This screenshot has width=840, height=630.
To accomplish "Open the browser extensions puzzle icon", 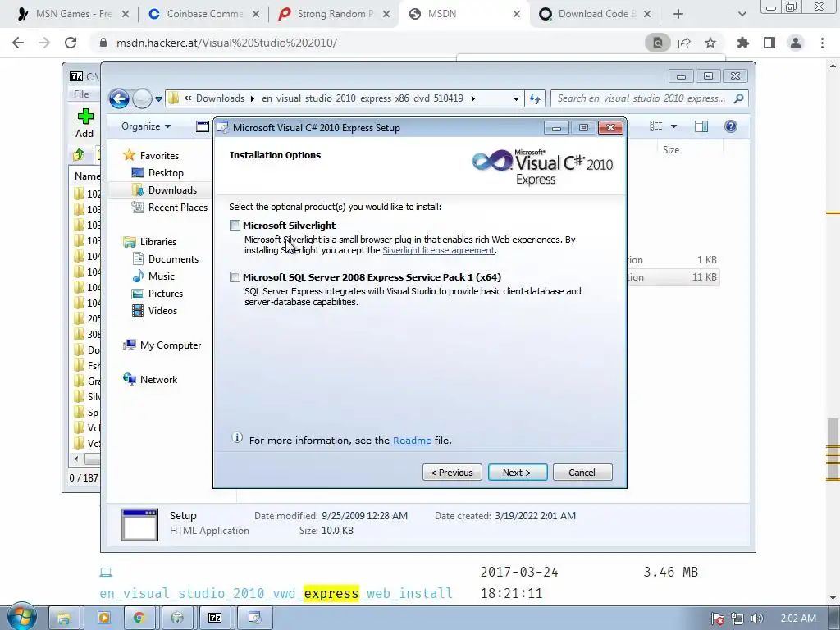I will coord(743,43).
